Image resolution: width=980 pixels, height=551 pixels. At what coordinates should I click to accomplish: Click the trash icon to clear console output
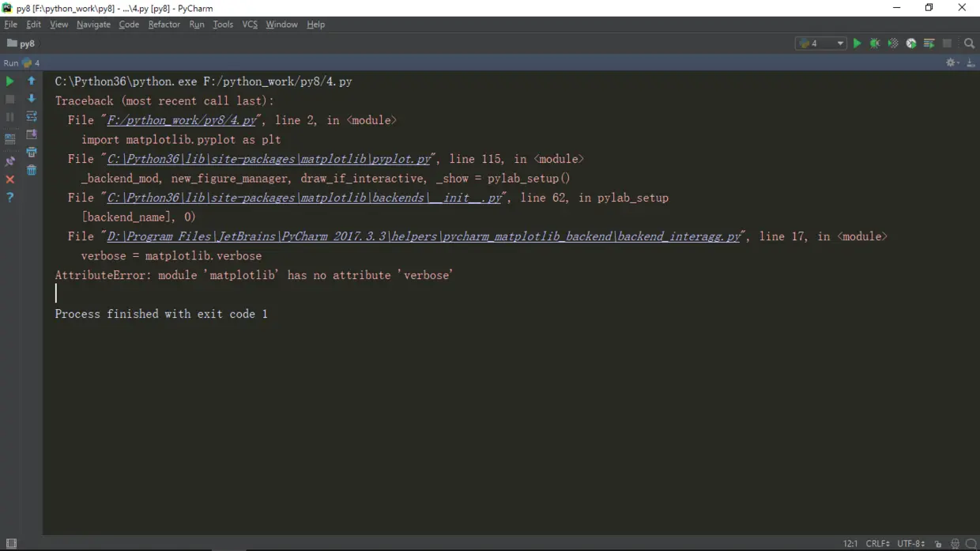pos(32,170)
